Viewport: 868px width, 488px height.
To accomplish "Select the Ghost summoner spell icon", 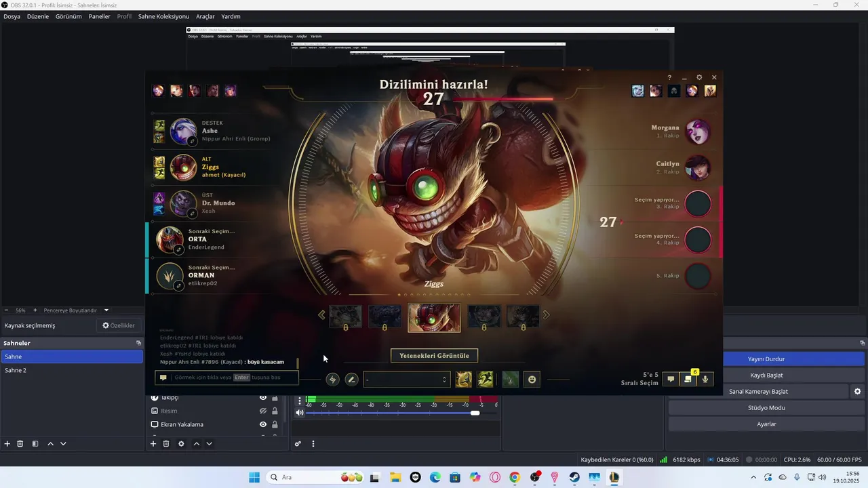I will (486, 380).
